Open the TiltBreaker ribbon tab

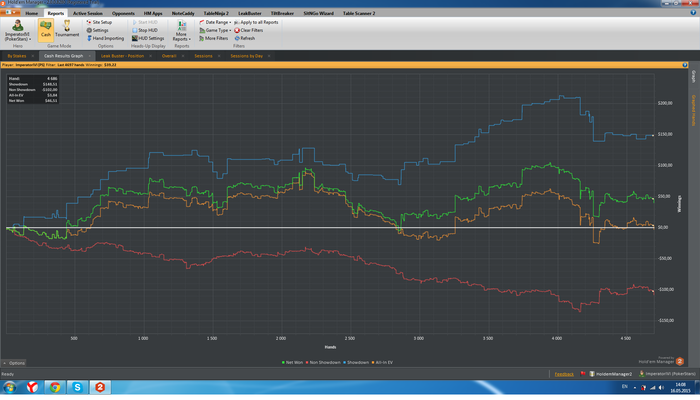(282, 13)
